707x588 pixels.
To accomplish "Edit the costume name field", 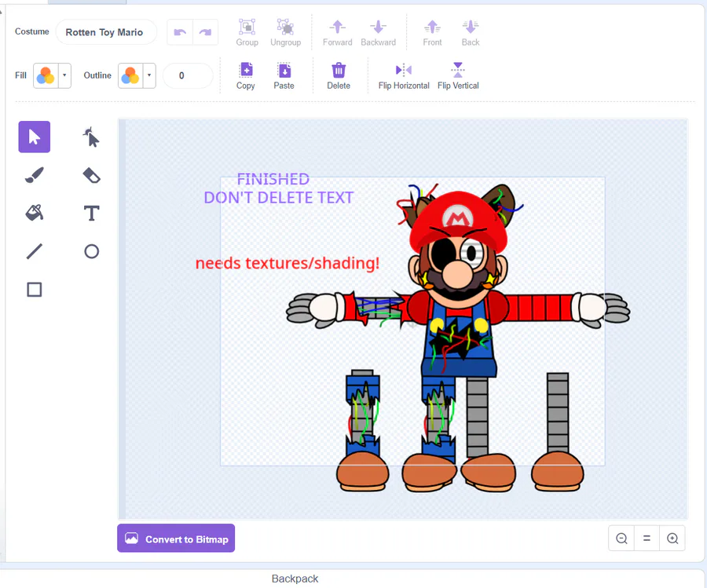I will (x=106, y=32).
